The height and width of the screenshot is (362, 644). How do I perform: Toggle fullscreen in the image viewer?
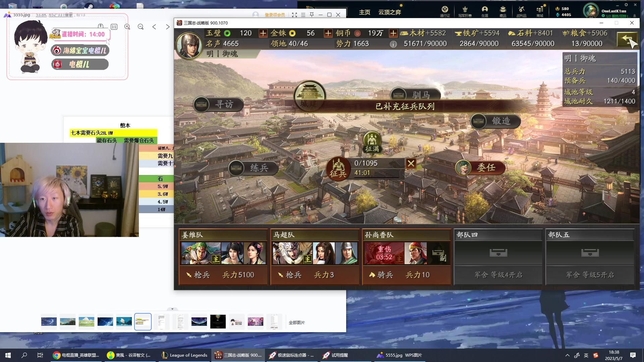(x=294, y=15)
